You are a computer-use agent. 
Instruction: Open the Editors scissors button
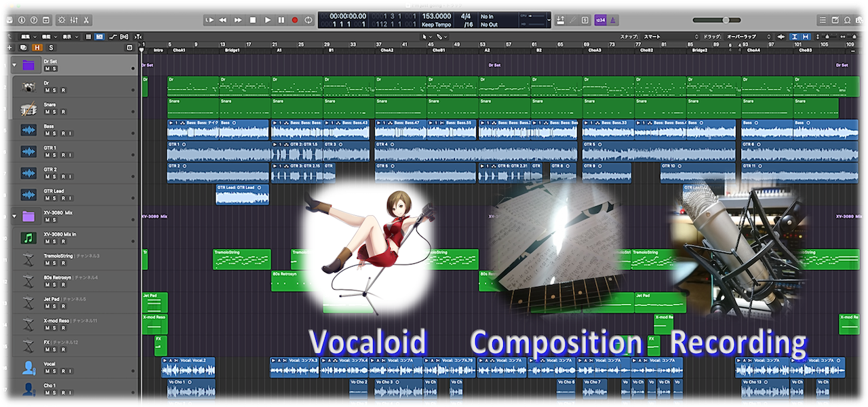pyautogui.click(x=87, y=20)
